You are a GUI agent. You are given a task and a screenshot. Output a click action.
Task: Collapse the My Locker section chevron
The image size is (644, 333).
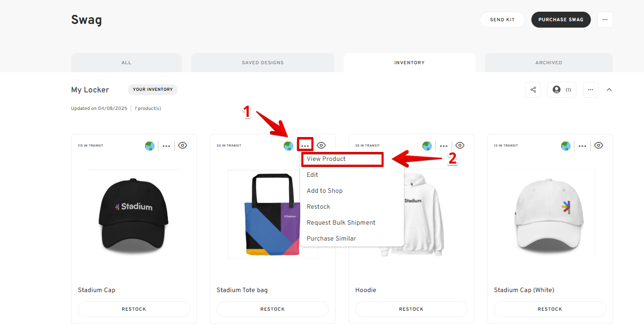(609, 90)
